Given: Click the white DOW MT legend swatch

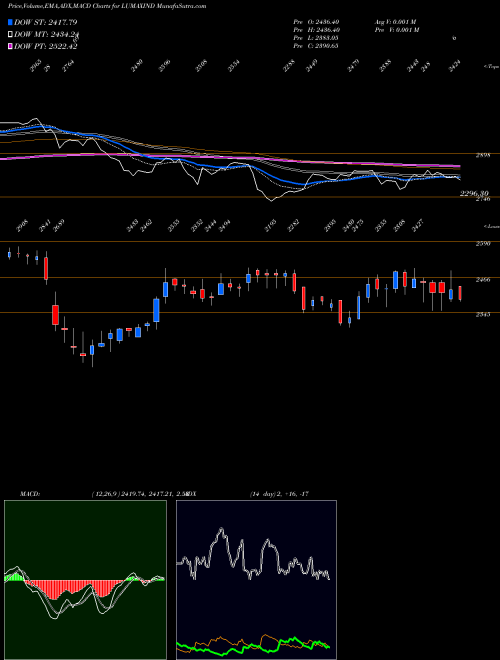Looking at the screenshot, I should coord(10,35).
